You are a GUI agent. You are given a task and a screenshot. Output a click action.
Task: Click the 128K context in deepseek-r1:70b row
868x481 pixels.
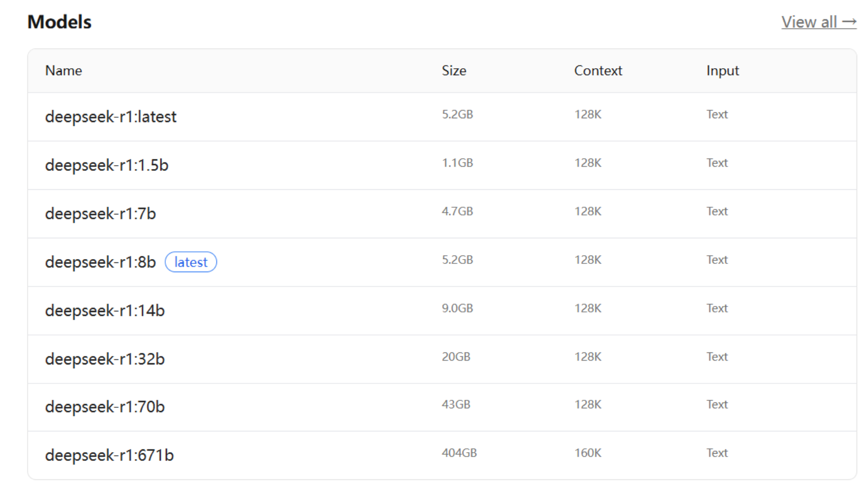point(588,405)
